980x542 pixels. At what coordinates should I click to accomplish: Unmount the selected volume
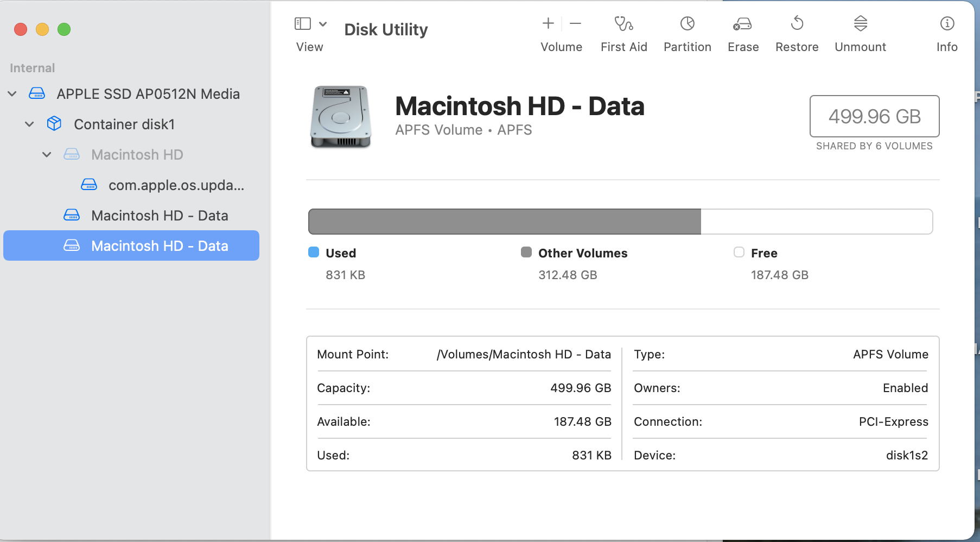pos(860,24)
